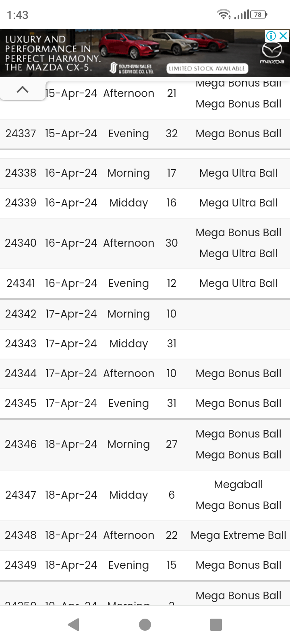This screenshot has height=644, width=290.
Task: Select draw number 24349
Action: pos(21,565)
